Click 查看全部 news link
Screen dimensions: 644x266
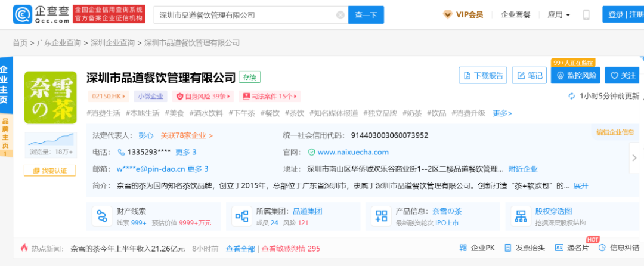coord(240,248)
